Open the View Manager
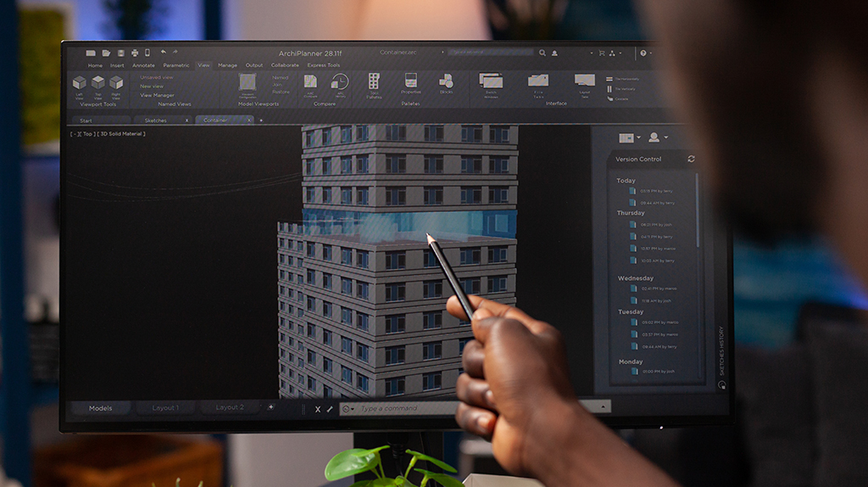 point(157,95)
